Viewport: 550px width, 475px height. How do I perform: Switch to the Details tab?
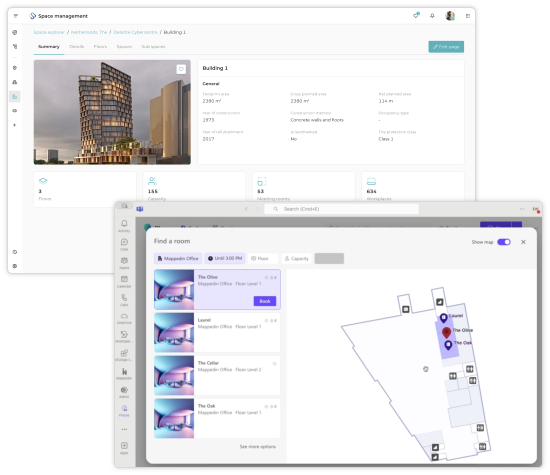tap(76, 47)
